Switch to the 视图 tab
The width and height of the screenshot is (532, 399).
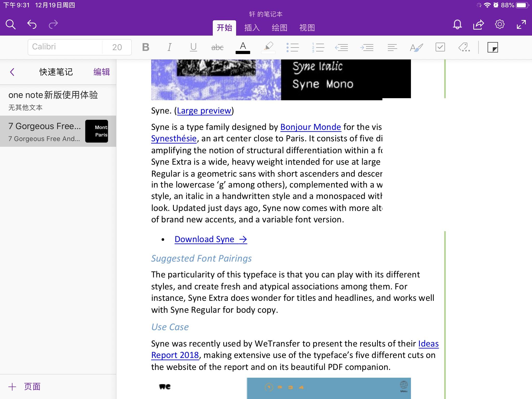coord(307,28)
